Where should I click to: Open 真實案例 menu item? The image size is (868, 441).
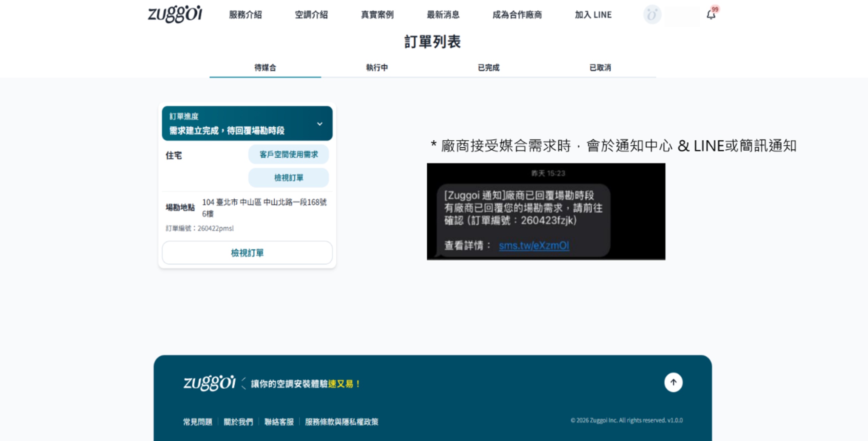point(377,15)
